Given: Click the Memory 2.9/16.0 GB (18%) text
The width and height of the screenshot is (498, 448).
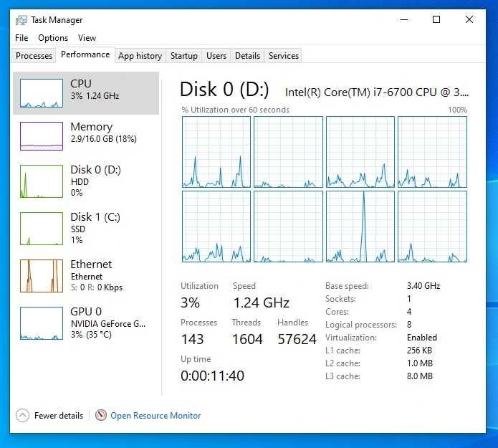Looking at the screenshot, I should click(x=103, y=139).
